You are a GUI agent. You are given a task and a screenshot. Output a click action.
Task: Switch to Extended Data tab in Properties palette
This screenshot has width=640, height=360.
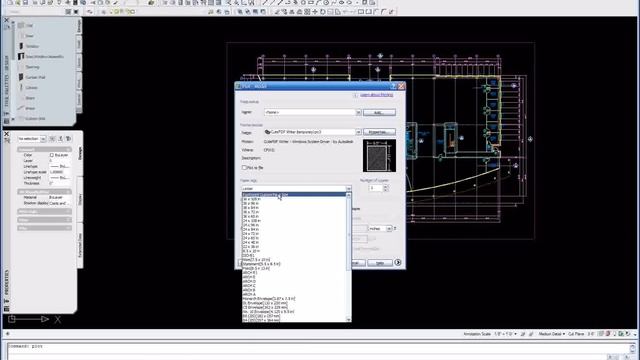[x=80, y=245]
